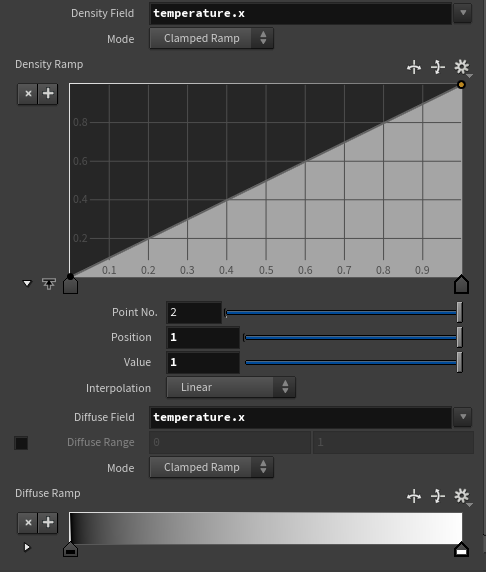Click the Diffuse Ramp gradient bar
The height and width of the screenshot is (572, 486).
point(266,528)
